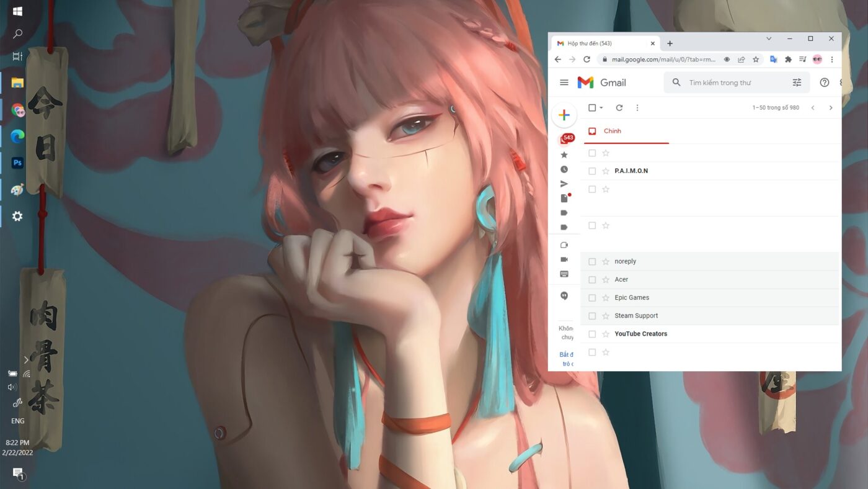Open the Windows Start menu
This screenshot has width=868, height=489.
(x=17, y=11)
